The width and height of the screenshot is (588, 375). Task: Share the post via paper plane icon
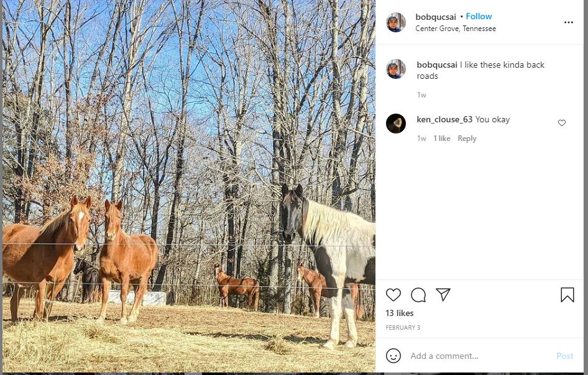pyautogui.click(x=443, y=295)
